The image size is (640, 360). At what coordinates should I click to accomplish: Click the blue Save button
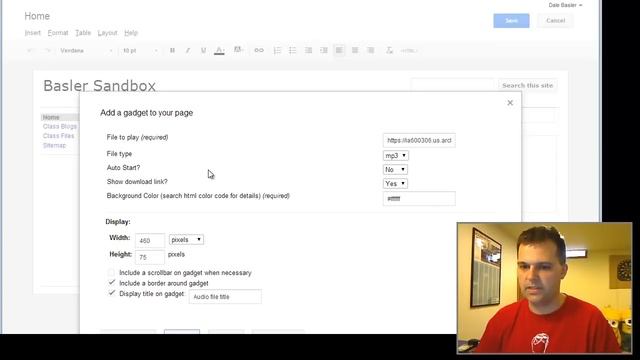pos(511,21)
